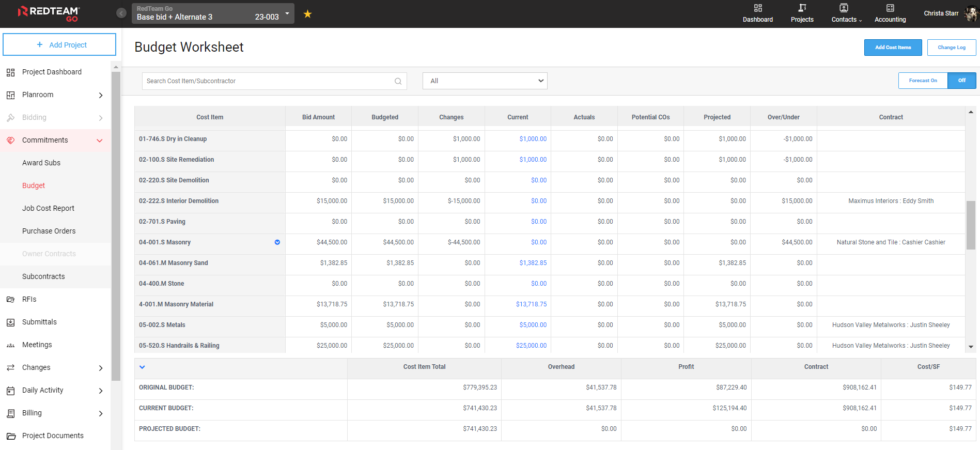
Task: Turn Forecast On
Action: 923,81
